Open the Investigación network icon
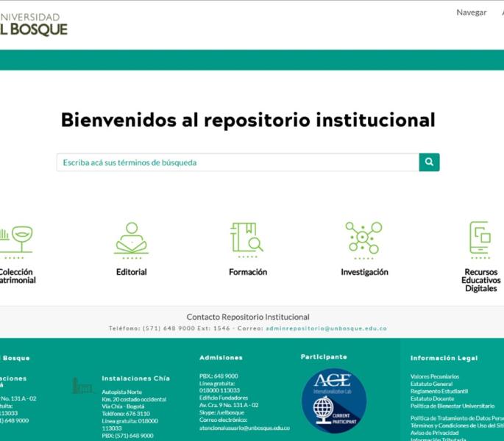 coord(363,239)
